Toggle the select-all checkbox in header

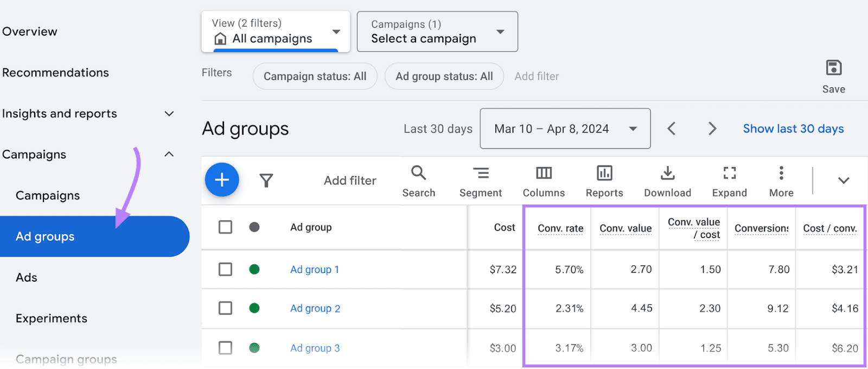point(225,227)
